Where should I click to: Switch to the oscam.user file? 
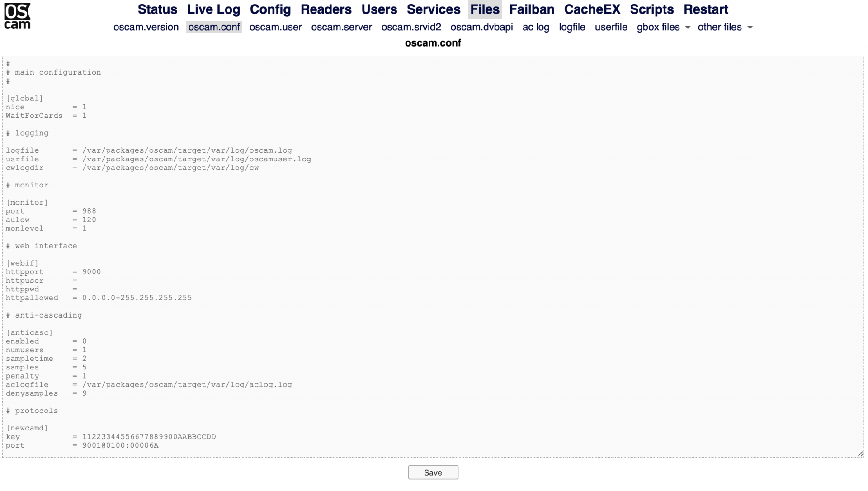[x=275, y=27]
